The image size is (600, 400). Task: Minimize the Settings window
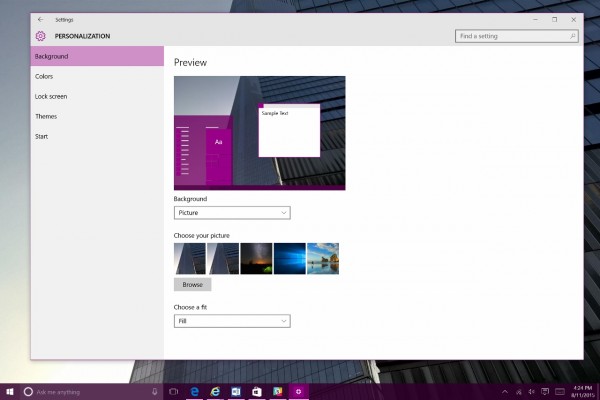535,20
